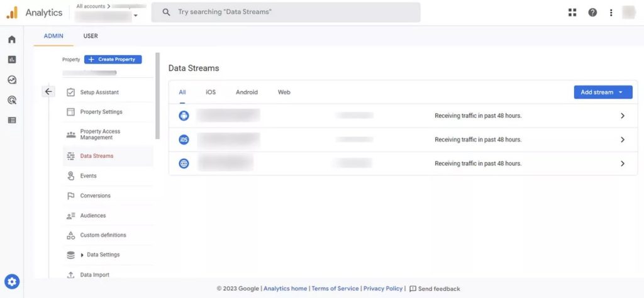Open the Privacy Policy link
This screenshot has height=298, width=644.
point(382,289)
